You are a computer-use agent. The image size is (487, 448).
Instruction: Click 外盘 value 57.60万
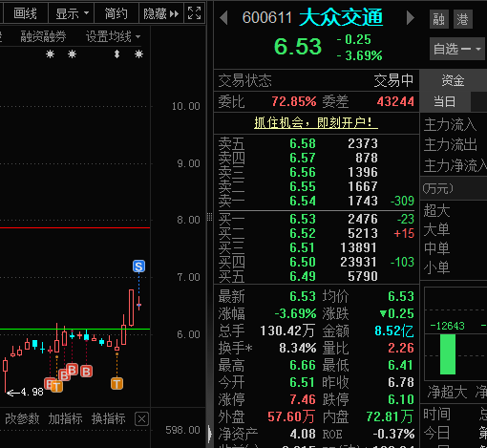tap(291, 416)
